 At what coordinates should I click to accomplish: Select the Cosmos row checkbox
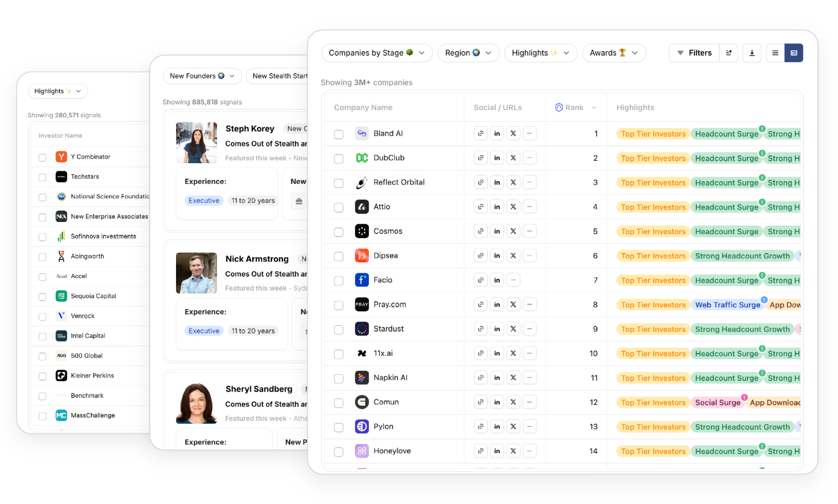coord(339,232)
